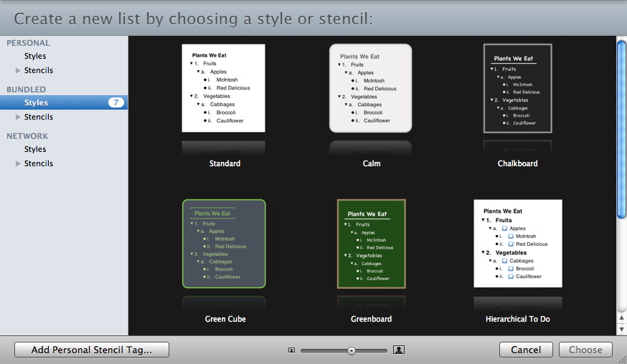Select the Green Cube style preview

point(223,244)
